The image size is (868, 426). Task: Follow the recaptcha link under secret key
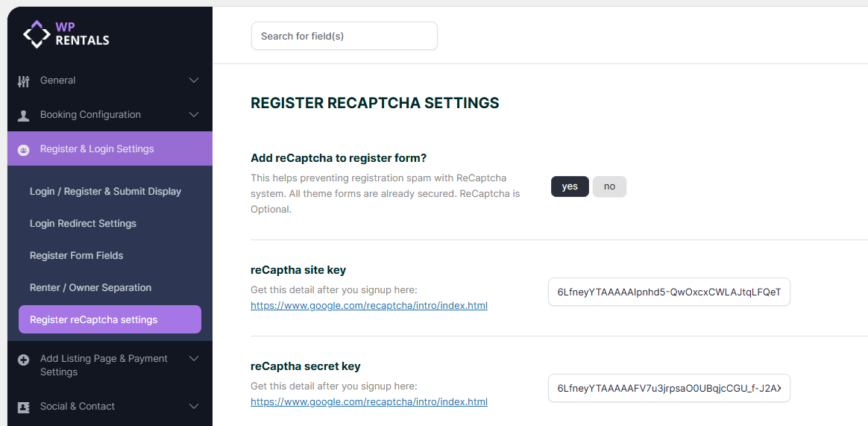[x=369, y=402]
